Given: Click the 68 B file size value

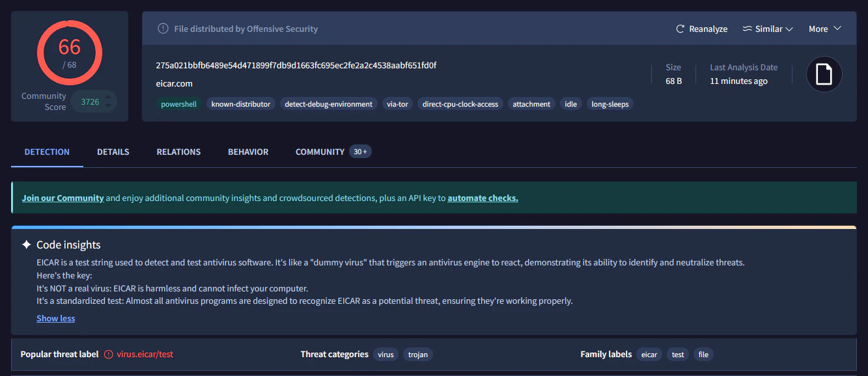Looking at the screenshot, I should 674,81.
